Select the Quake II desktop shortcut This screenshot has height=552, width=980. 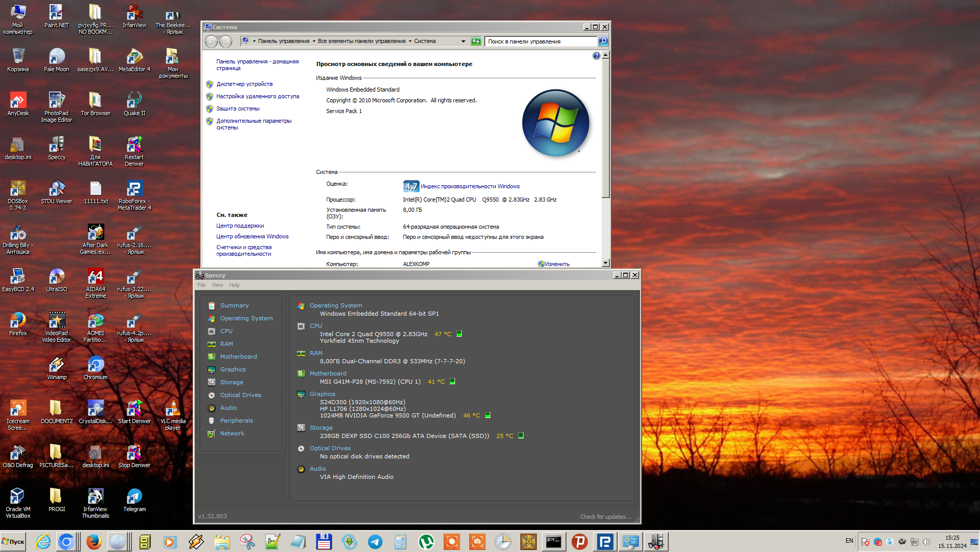click(x=134, y=104)
